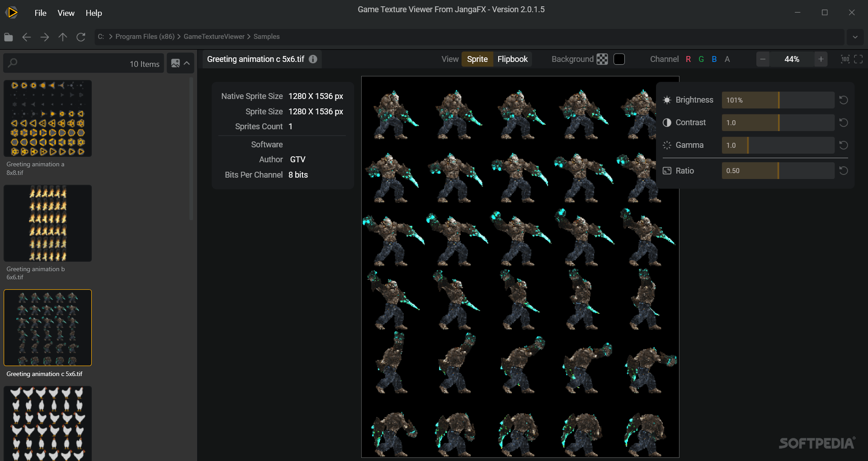Pick the solid black background color swatch

[619, 59]
